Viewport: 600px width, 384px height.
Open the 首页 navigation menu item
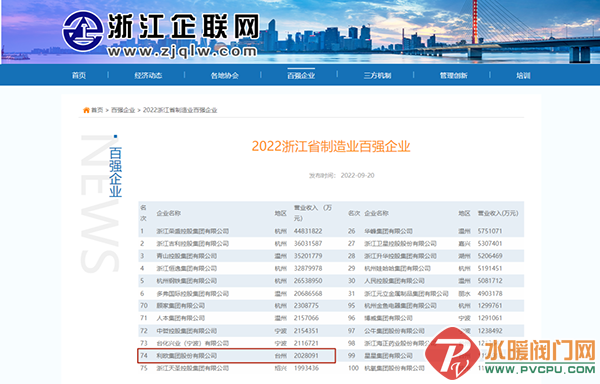point(79,75)
